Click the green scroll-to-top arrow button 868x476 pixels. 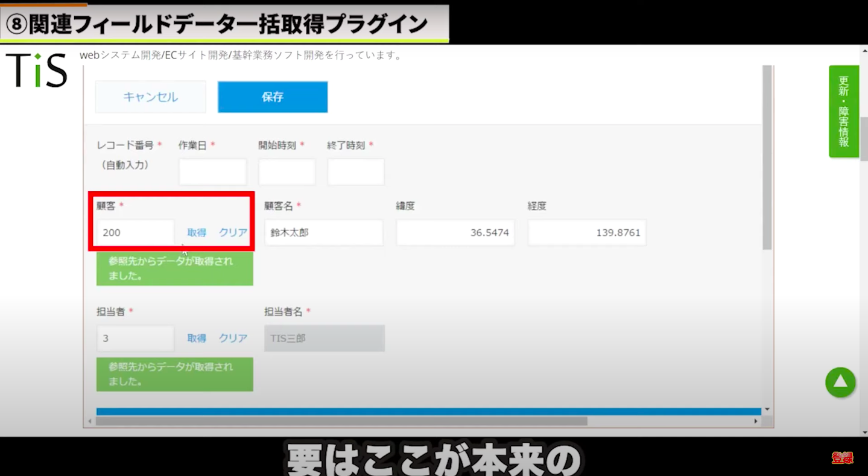[840, 382]
